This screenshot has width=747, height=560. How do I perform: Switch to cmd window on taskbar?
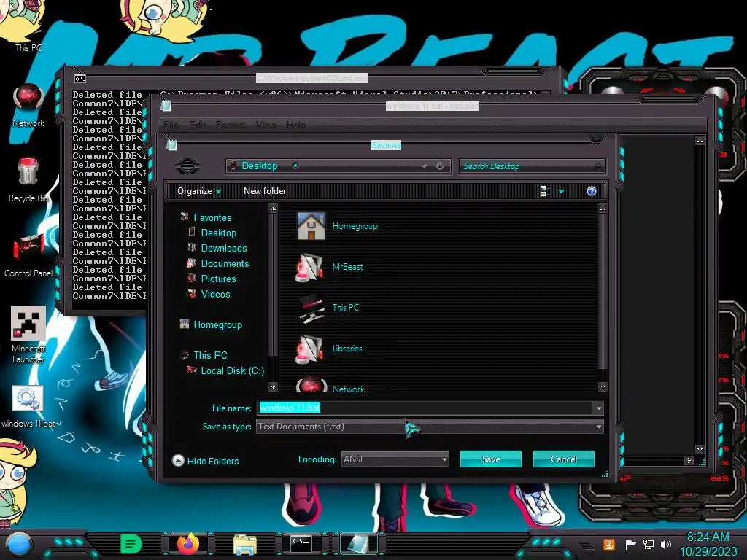click(x=301, y=543)
